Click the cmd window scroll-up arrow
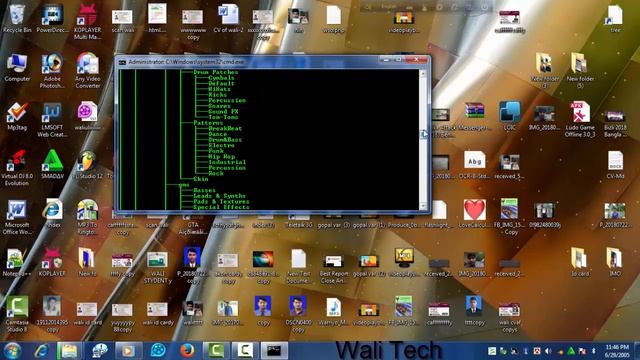 coord(423,74)
